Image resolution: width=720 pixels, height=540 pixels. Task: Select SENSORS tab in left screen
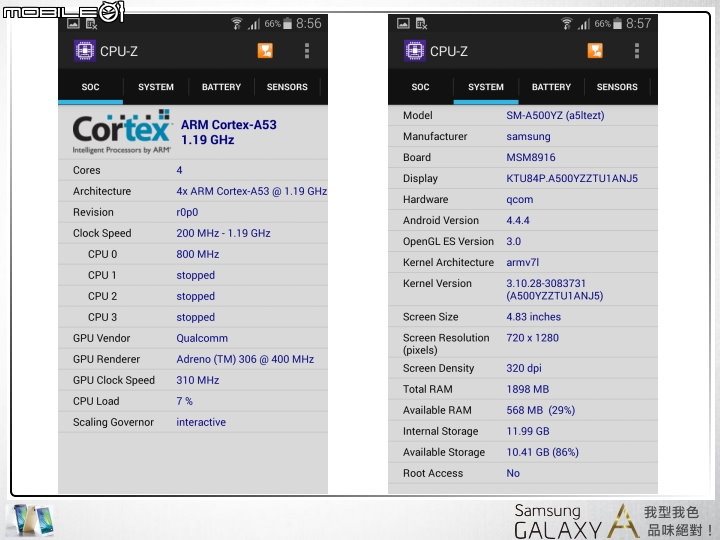tap(287, 87)
